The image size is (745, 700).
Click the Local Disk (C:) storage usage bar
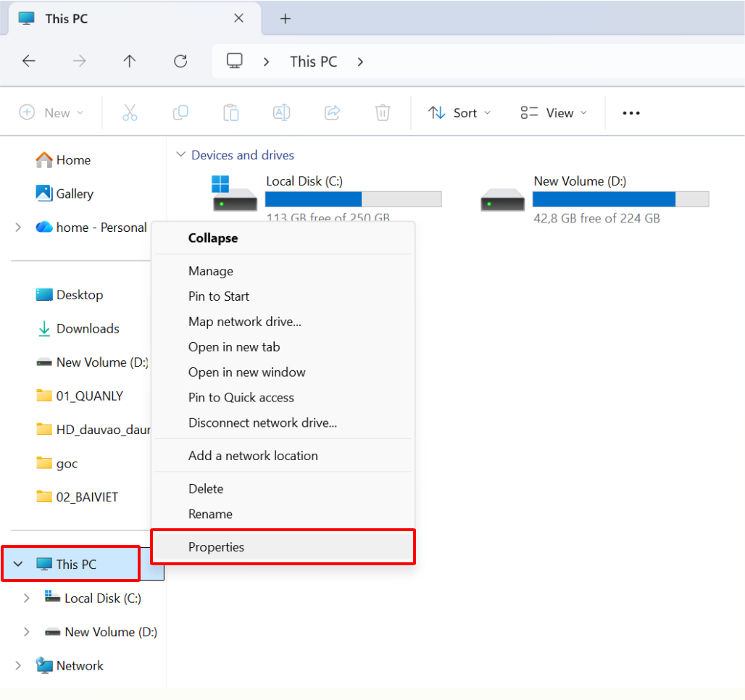[x=353, y=199]
